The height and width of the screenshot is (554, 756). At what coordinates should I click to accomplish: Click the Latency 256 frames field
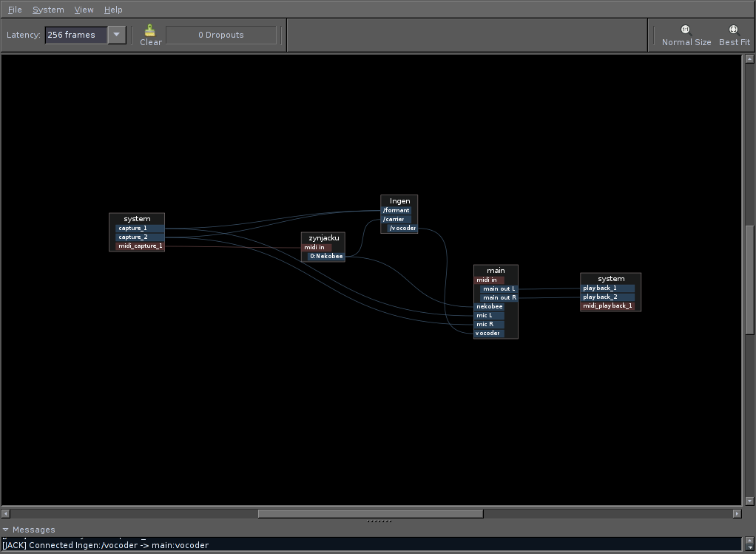(x=76, y=35)
